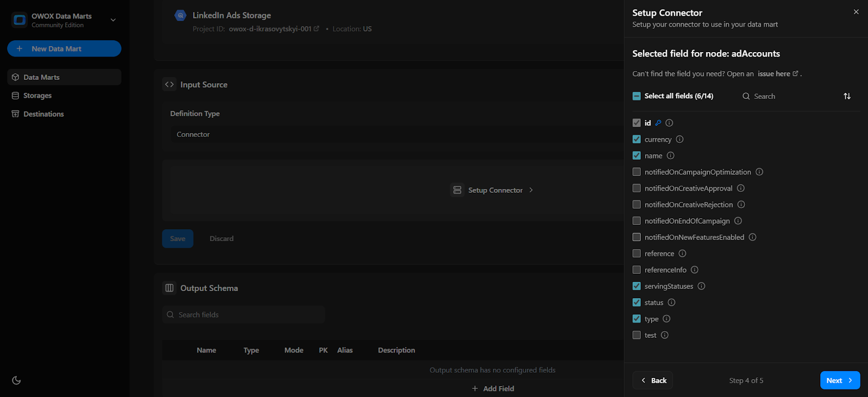Click the Input Source code icon
Viewport: 868px width, 397px height.
coord(169,85)
